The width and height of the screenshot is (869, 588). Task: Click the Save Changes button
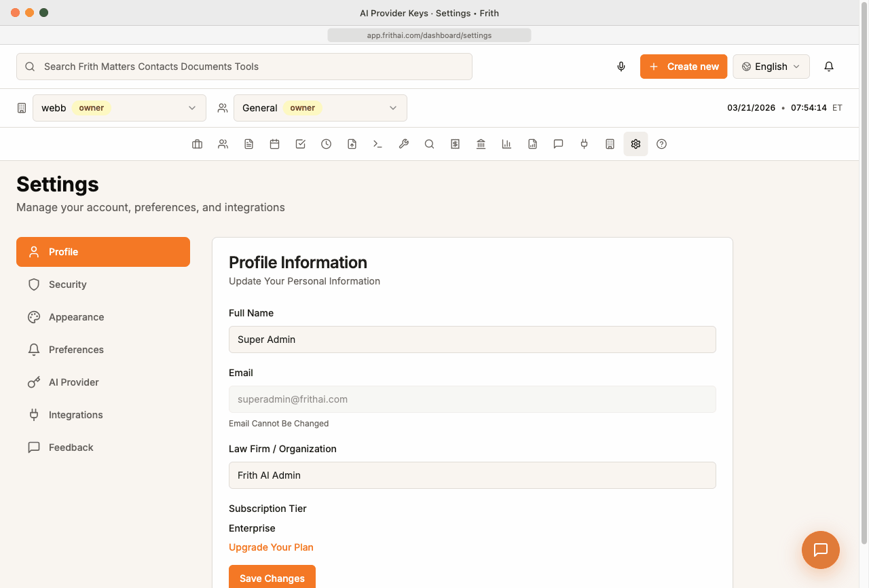click(272, 578)
